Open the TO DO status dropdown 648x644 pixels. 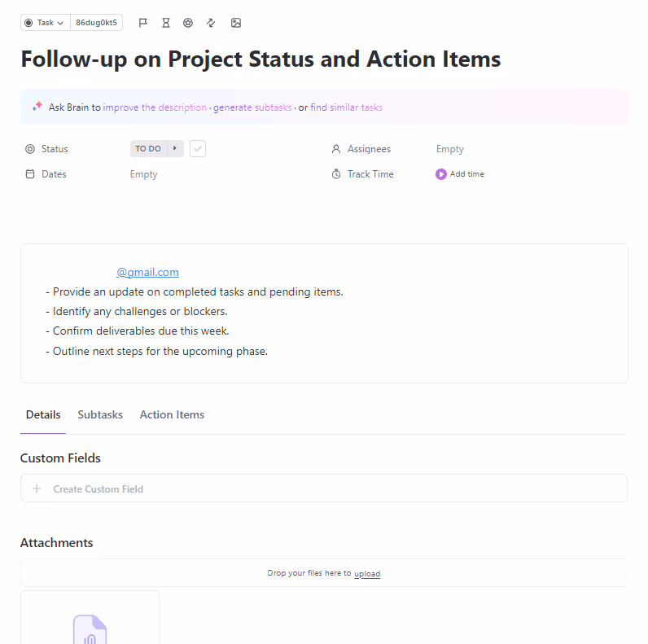[148, 149]
